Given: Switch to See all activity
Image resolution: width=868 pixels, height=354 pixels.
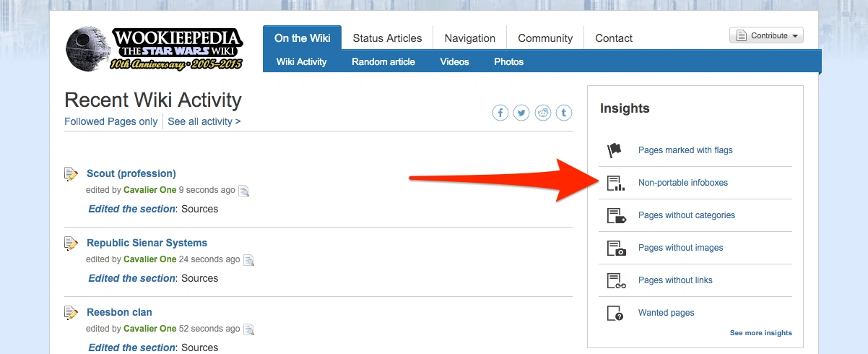Looking at the screenshot, I should pyautogui.click(x=204, y=121).
